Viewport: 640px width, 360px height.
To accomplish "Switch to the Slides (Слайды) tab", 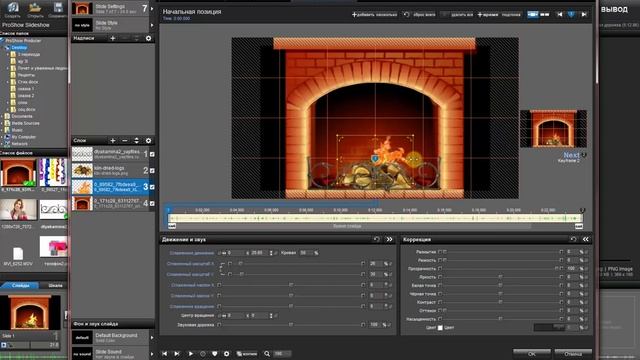I will click(20, 285).
